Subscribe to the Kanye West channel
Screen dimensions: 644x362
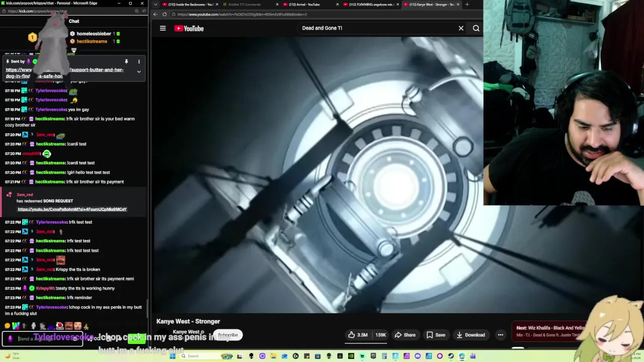228,335
